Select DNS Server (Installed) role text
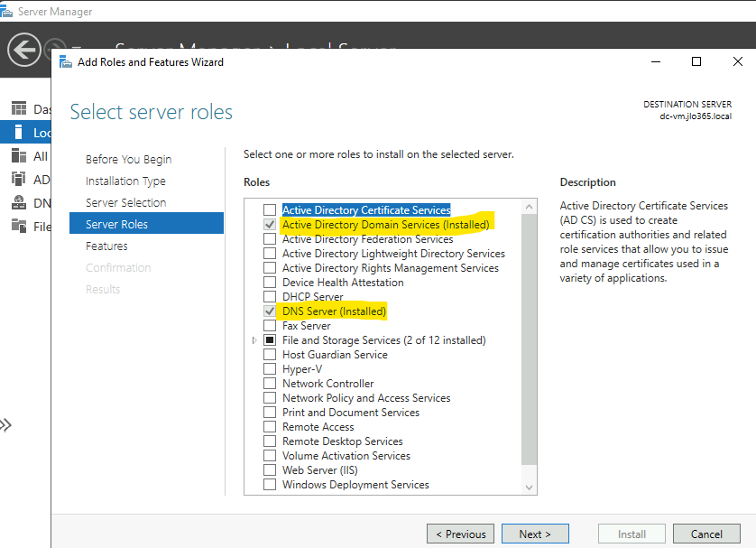This screenshot has height=548, width=756. (x=334, y=311)
